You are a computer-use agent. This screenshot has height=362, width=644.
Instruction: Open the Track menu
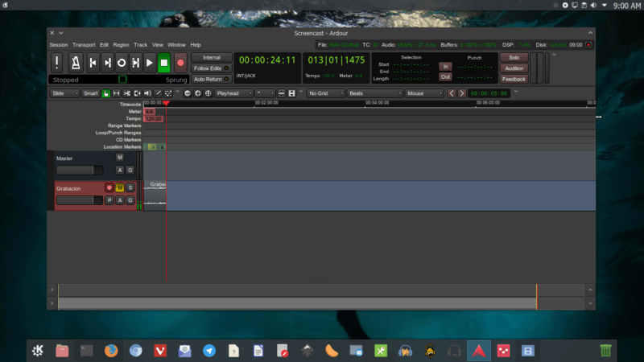(x=140, y=45)
